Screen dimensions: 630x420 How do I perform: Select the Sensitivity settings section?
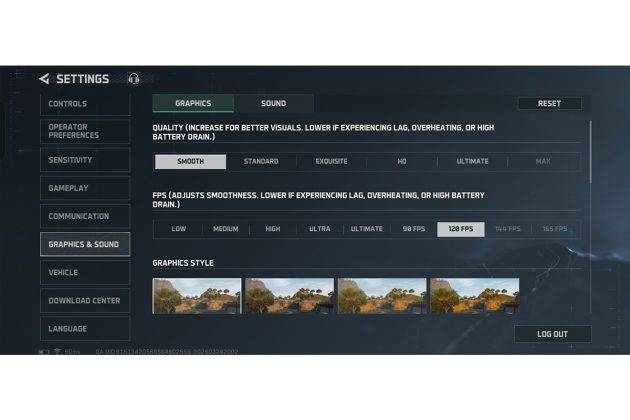tap(85, 160)
